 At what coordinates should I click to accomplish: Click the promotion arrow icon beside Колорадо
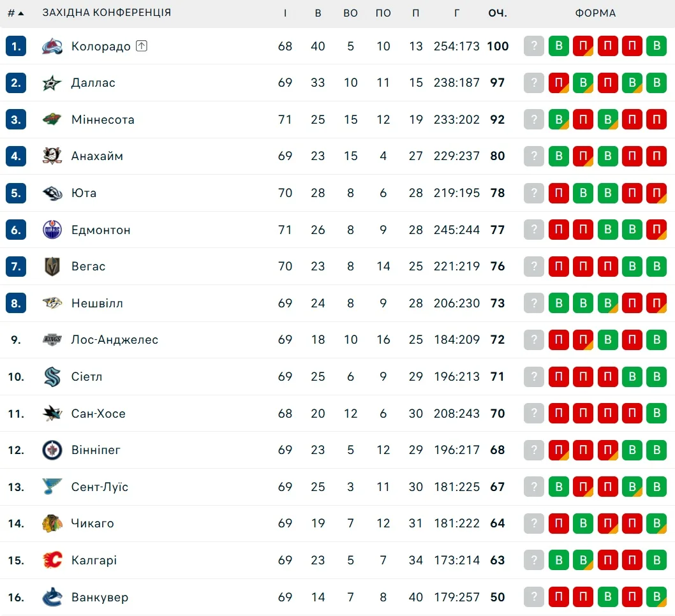point(142,46)
